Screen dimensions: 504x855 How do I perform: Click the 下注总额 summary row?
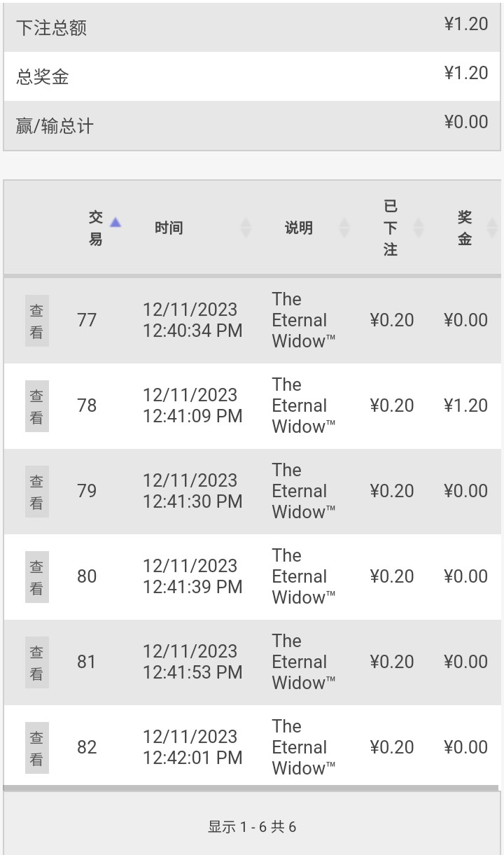(x=252, y=27)
